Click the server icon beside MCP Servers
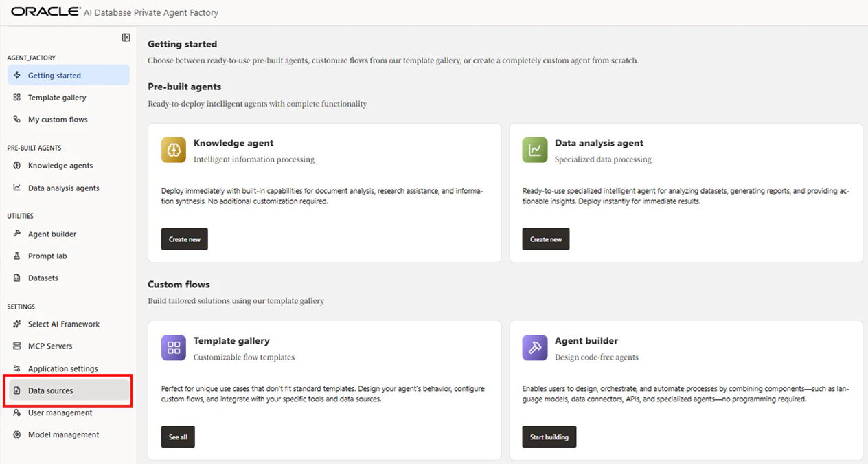Screen dimensions: 868x464 (17, 346)
